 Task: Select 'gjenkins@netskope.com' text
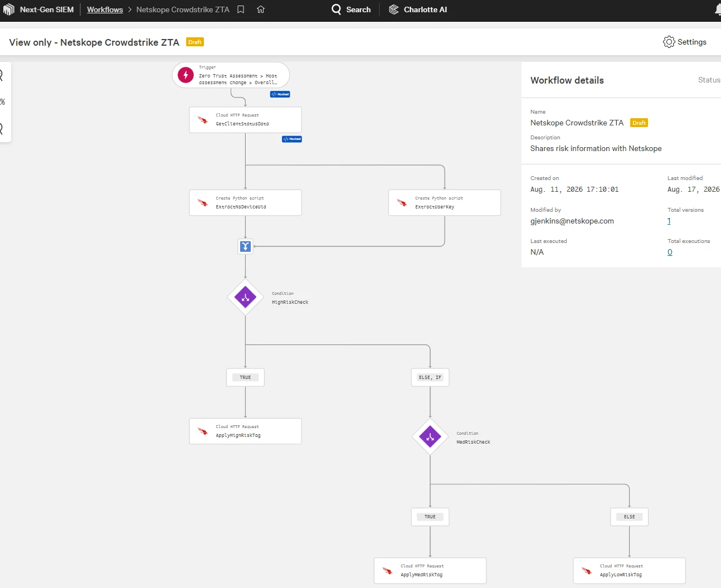pos(572,221)
